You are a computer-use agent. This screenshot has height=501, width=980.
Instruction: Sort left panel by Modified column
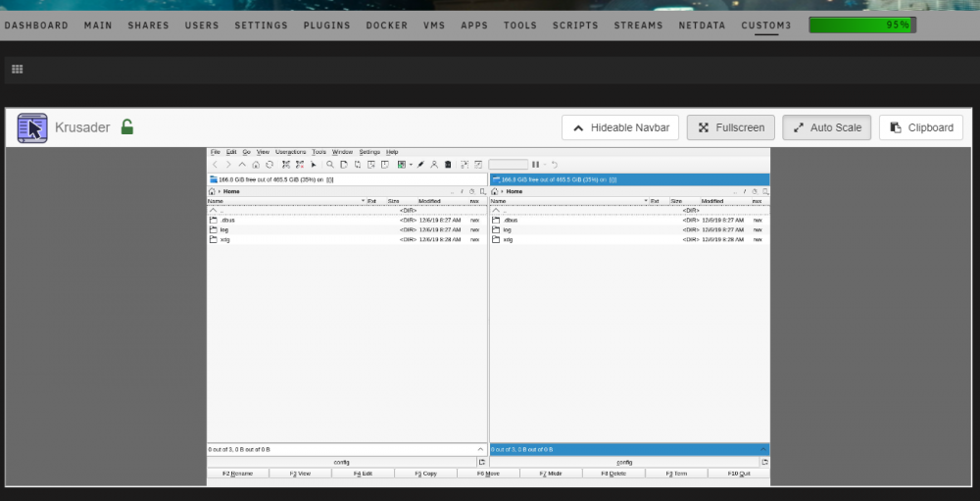(x=443, y=201)
